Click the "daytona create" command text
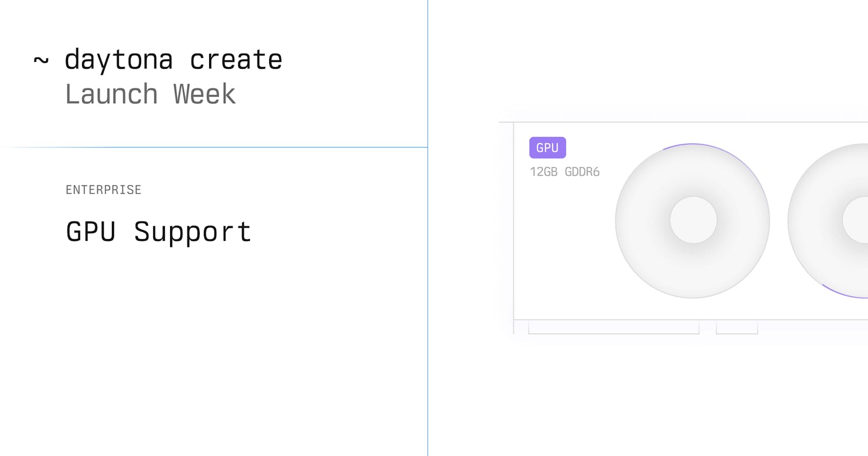This screenshot has width=868, height=456. tap(174, 59)
